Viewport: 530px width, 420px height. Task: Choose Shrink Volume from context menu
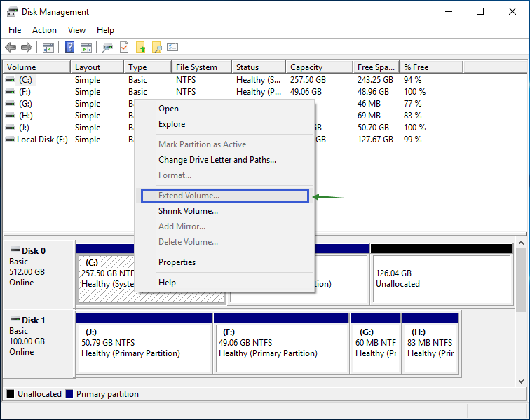tap(188, 211)
